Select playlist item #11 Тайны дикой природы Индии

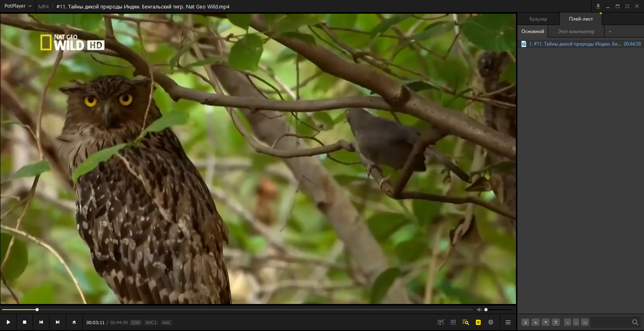click(x=581, y=44)
